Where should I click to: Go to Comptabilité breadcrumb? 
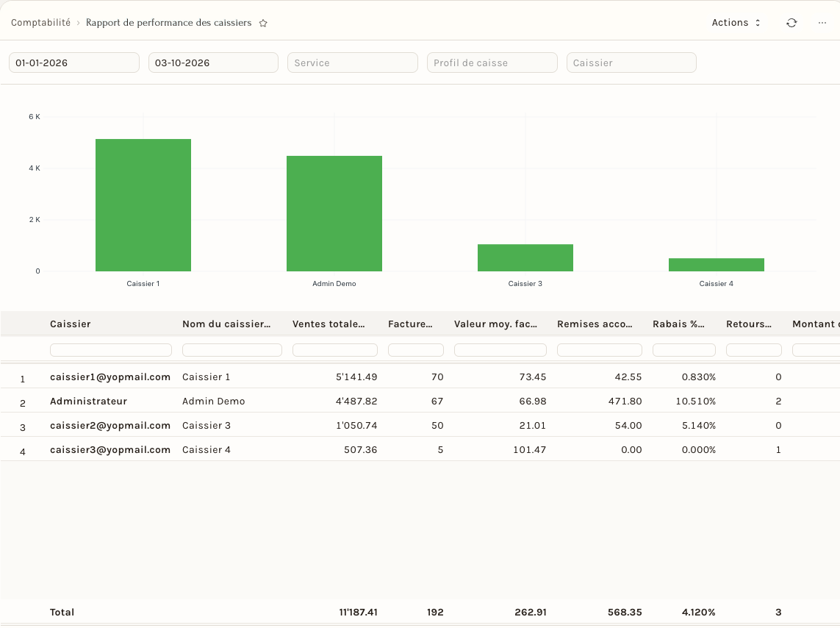[40, 23]
